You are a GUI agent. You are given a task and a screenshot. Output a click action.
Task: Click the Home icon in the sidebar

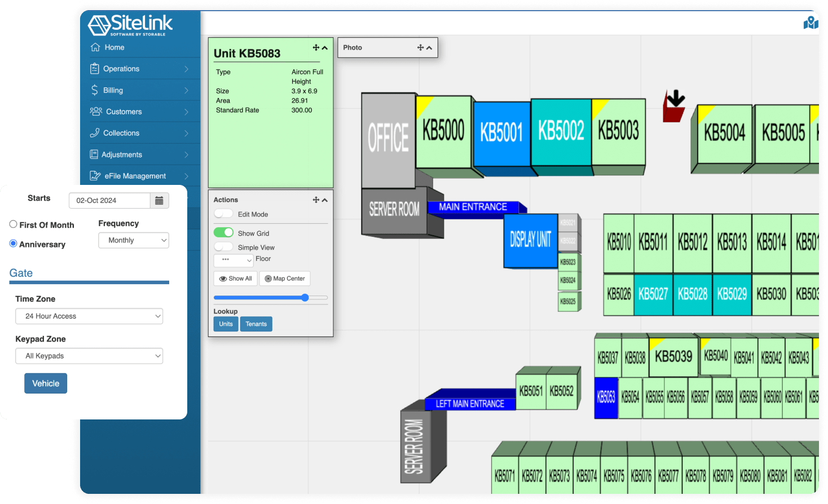tap(95, 47)
